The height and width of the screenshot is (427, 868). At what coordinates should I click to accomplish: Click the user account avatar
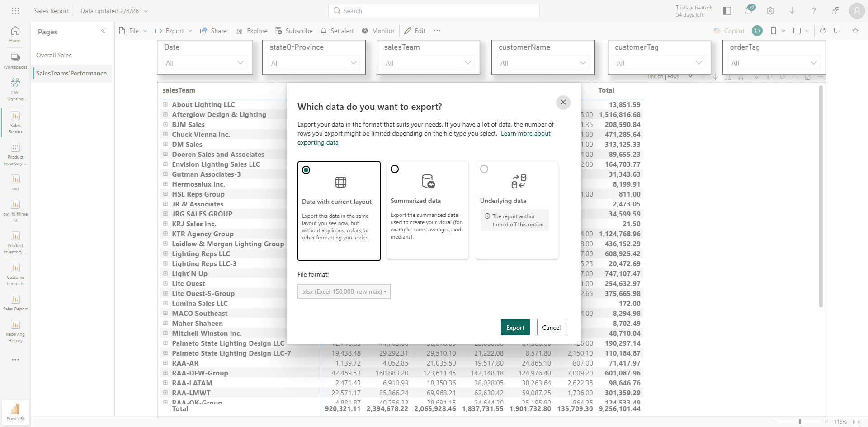pos(857,11)
